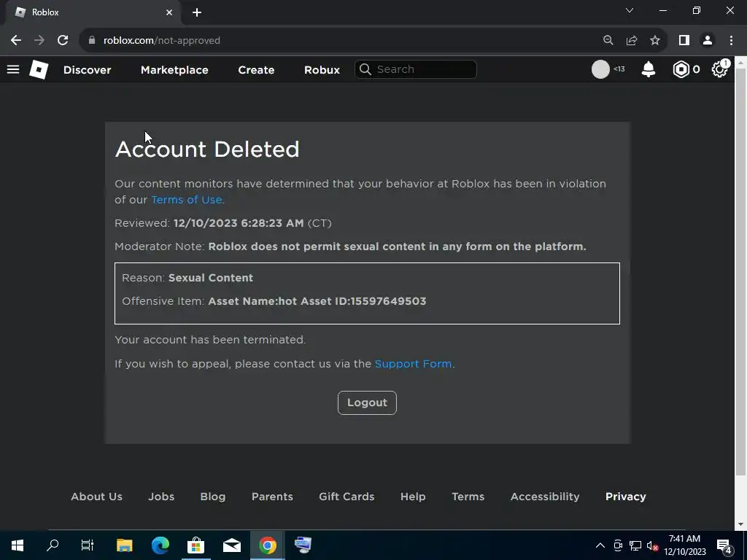Open the Parents footer link

coord(272,496)
